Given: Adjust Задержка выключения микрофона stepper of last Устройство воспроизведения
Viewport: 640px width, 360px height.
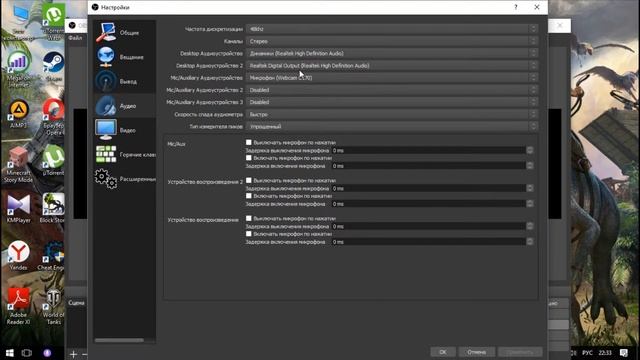Looking at the screenshot, I should 530,226.
